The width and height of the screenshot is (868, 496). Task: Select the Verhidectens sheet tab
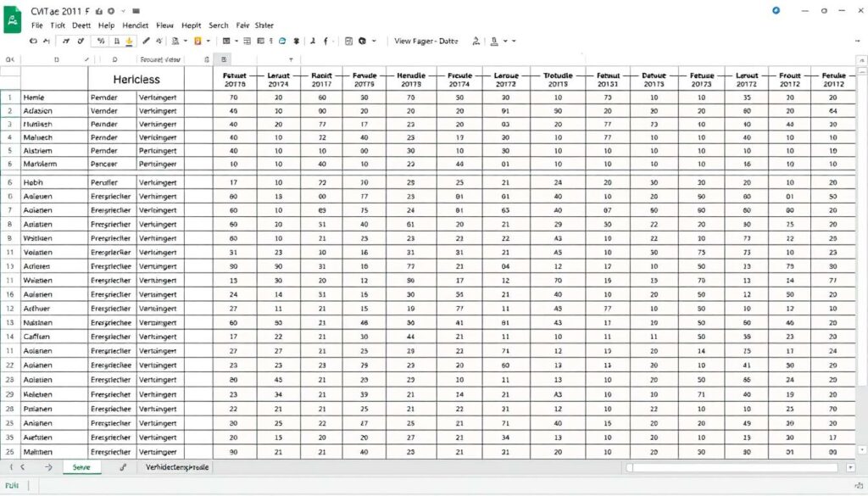click(x=177, y=467)
